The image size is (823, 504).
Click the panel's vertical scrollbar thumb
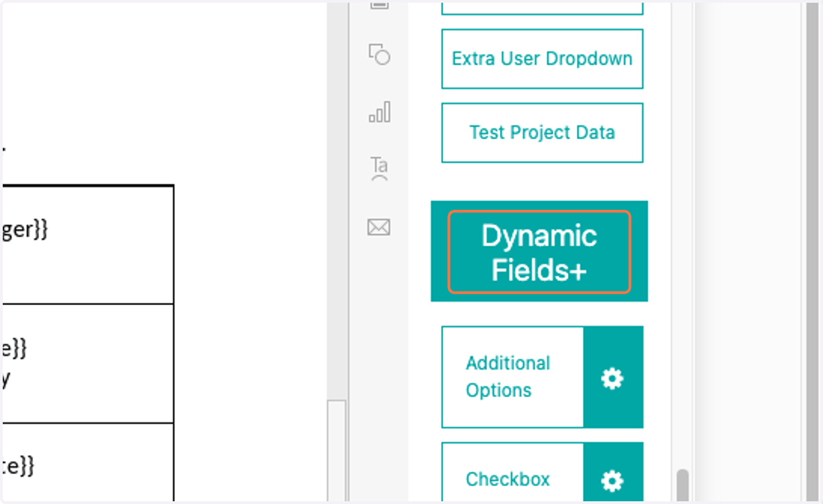(x=682, y=486)
